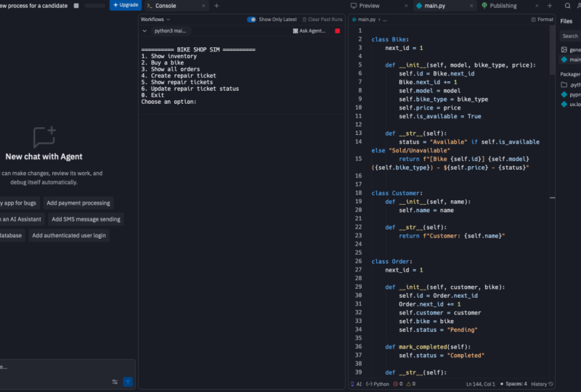Stop the running workflow with the red button
The height and width of the screenshot is (392, 581).
click(337, 31)
